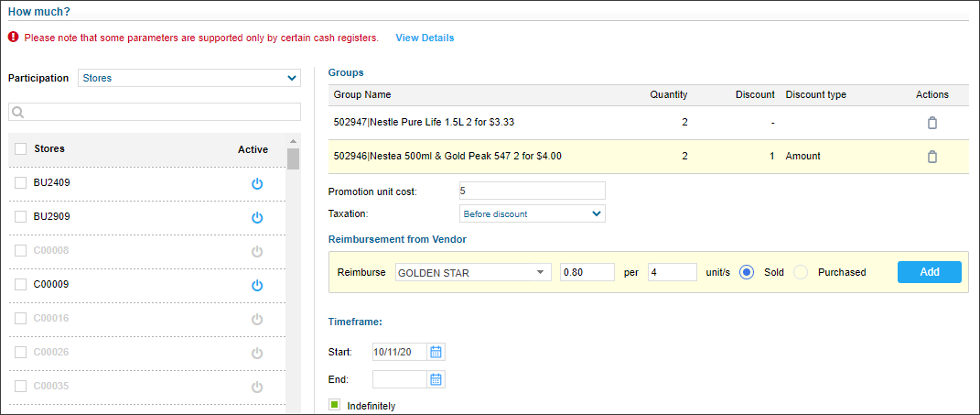
Task: Delete the Nestea & Gold Peak group row
Action: click(932, 157)
